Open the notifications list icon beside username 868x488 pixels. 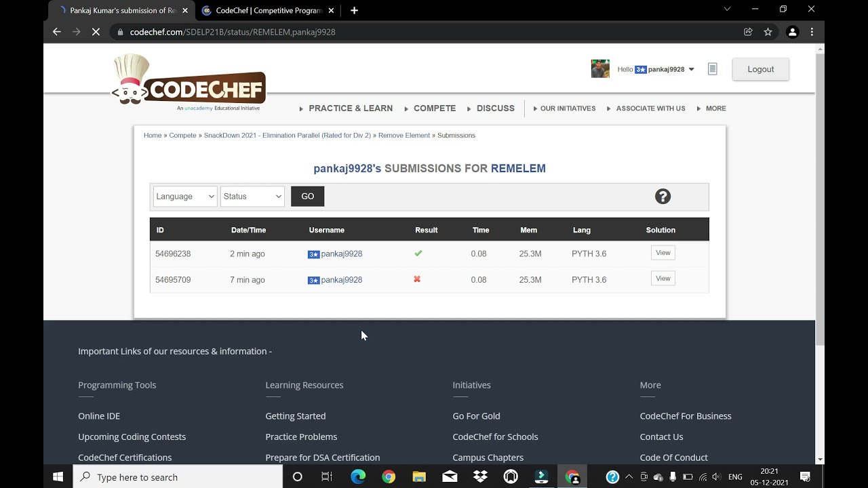point(712,69)
